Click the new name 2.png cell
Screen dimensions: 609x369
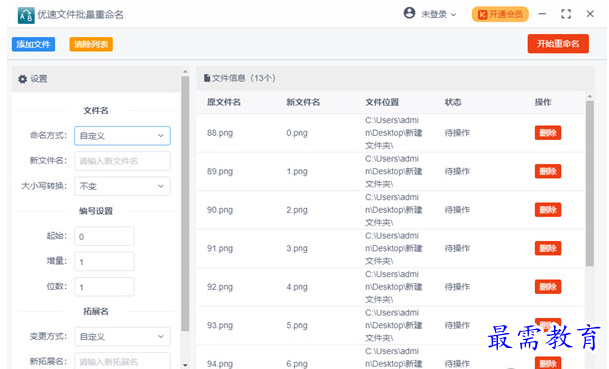[x=297, y=210]
